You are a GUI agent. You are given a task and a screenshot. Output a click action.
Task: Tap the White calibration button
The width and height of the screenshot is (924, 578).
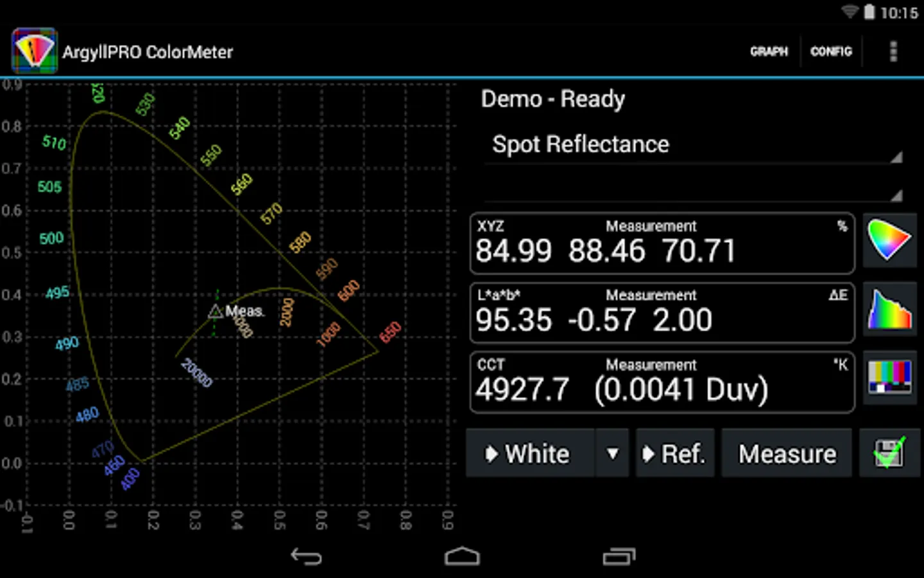(530, 453)
